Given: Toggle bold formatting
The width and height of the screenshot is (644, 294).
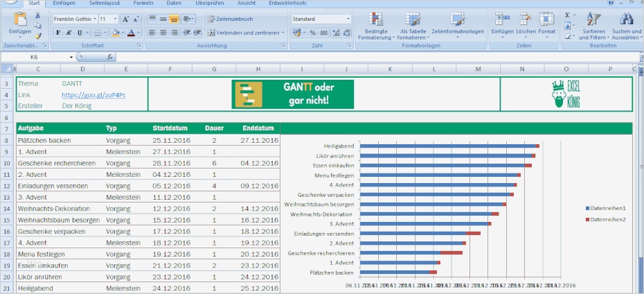Looking at the screenshot, I should (x=58, y=33).
